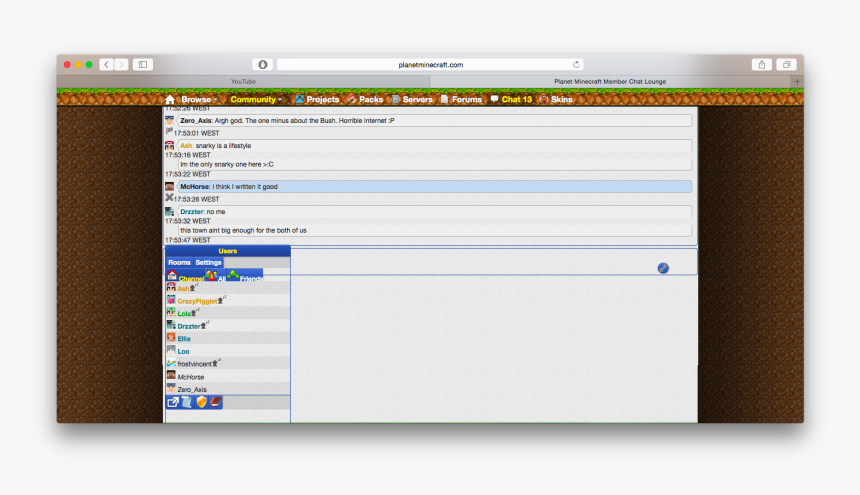Click the away status icon next to Ash
The height and width of the screenshot is (495, 860).
(x=193, y=287)
